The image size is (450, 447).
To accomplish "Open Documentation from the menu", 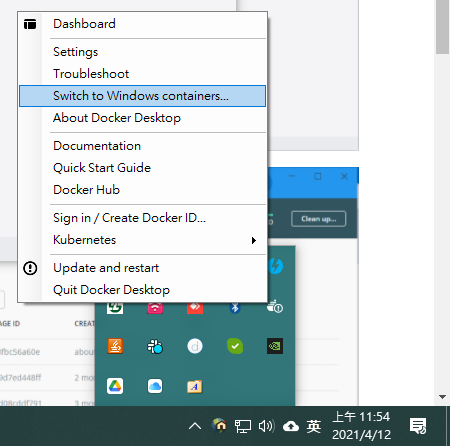I will 142,146.
